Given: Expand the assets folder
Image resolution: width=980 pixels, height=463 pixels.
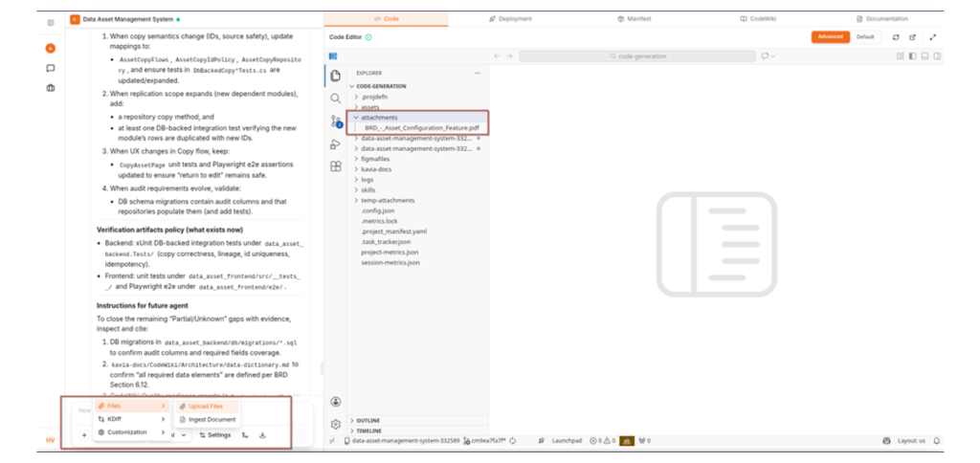Looking at the screenshot, I should [x=370, y=107].
